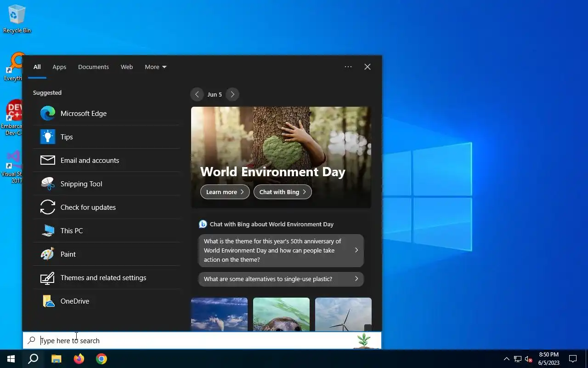Open the network status tray icon
The width and height of the screenshot is (588, 368).
point(518,359)
